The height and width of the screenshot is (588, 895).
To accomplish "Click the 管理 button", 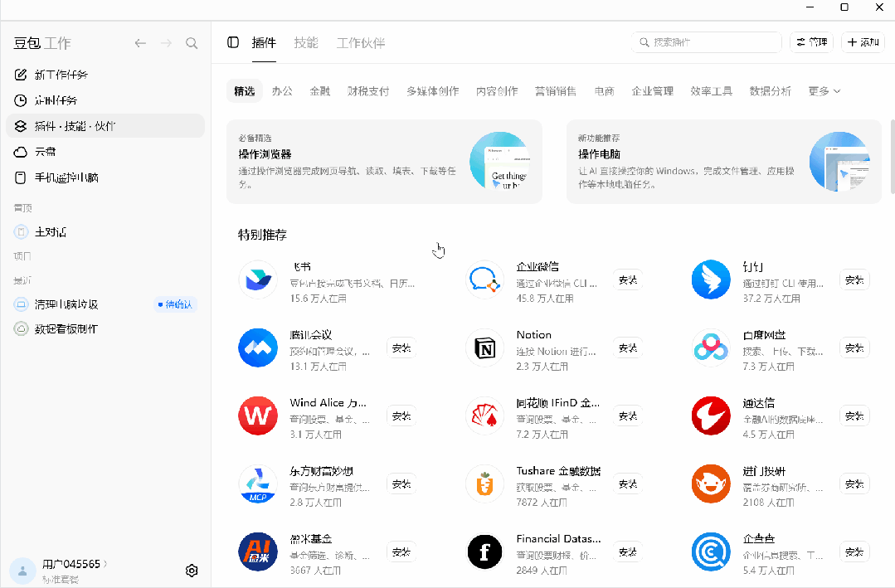I will 812,42.
